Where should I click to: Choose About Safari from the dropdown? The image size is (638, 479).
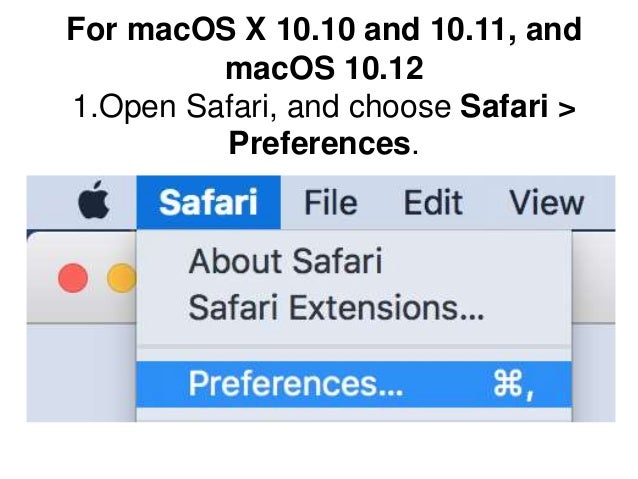tap(285, 262)
